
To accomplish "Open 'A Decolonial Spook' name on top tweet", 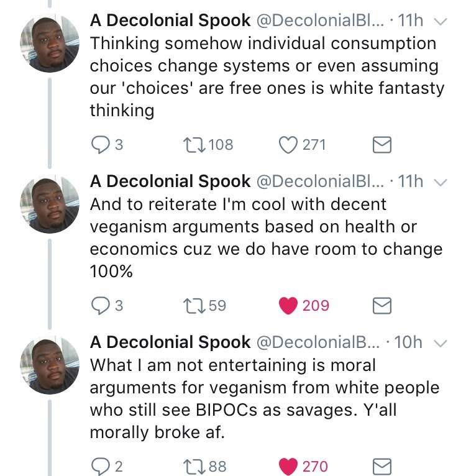I will [170, 21].
